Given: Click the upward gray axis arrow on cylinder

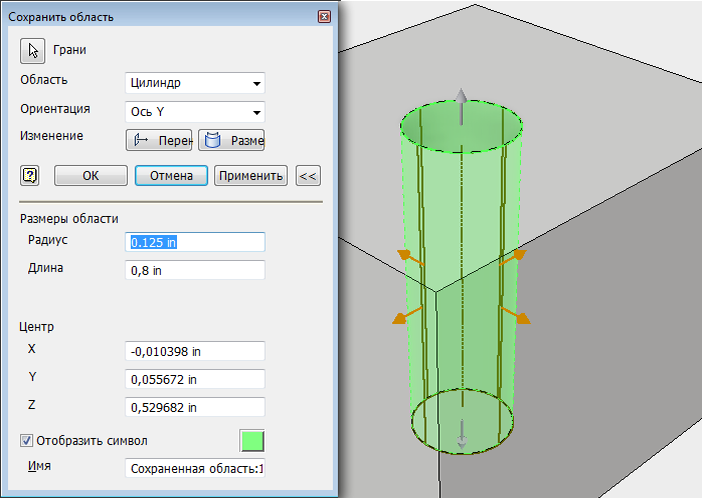Looking at the screenshot, I should (461, 107).
